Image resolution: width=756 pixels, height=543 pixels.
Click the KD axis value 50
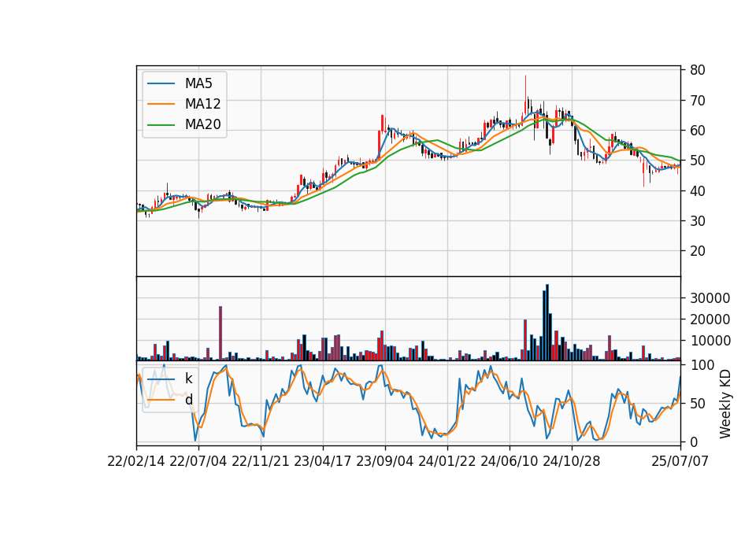click(698, 404)
